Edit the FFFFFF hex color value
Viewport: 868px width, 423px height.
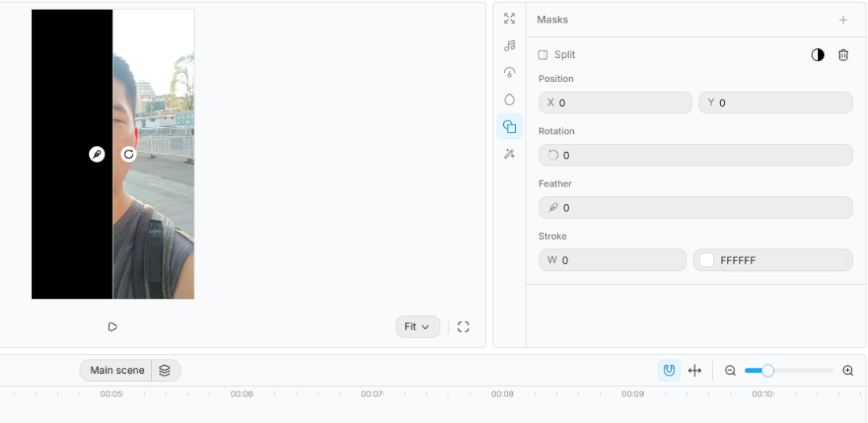(x=738, y=261)
